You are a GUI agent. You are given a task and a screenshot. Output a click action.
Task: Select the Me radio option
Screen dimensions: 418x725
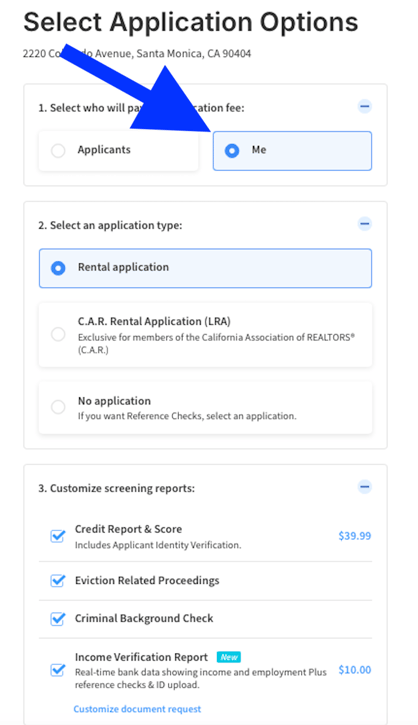(x=232, y=151)
